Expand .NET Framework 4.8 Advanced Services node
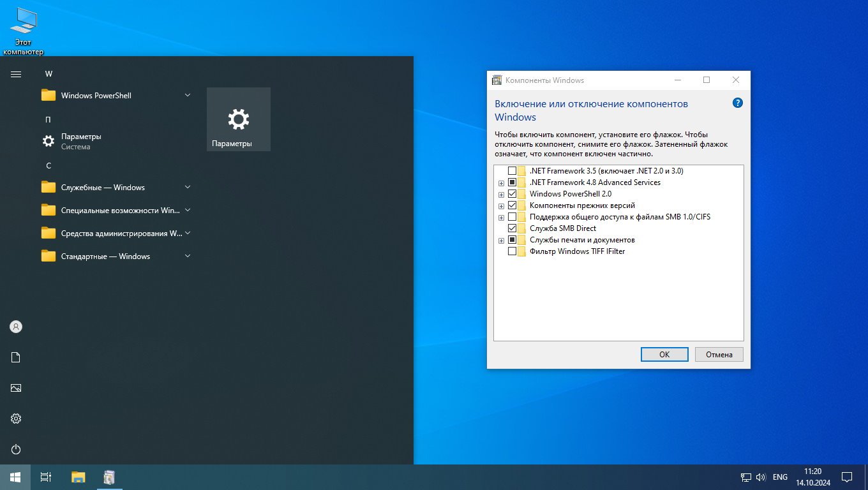 point(501,183)
